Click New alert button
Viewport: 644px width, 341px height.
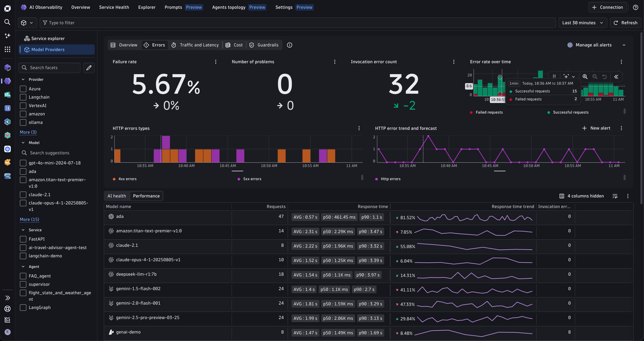click(596, 128)
